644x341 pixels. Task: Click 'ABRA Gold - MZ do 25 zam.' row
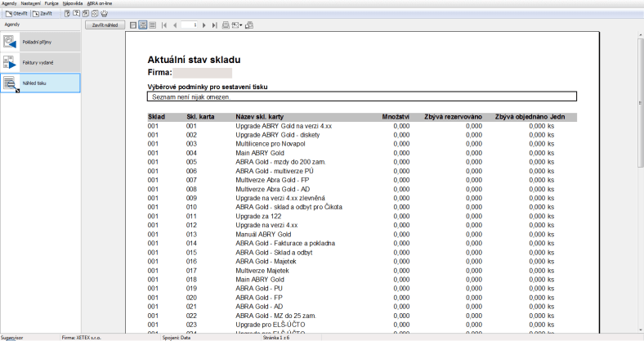(x=275, y=316)
